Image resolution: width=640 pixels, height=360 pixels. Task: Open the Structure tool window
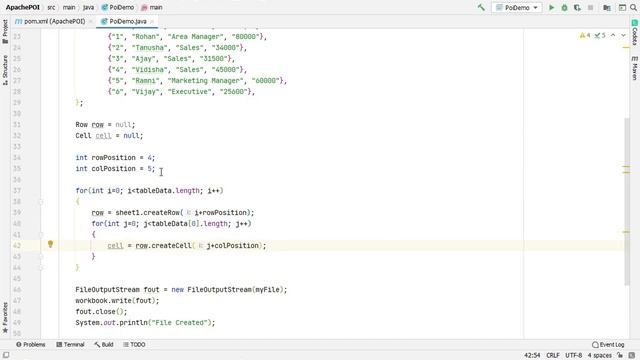(5, 70)
